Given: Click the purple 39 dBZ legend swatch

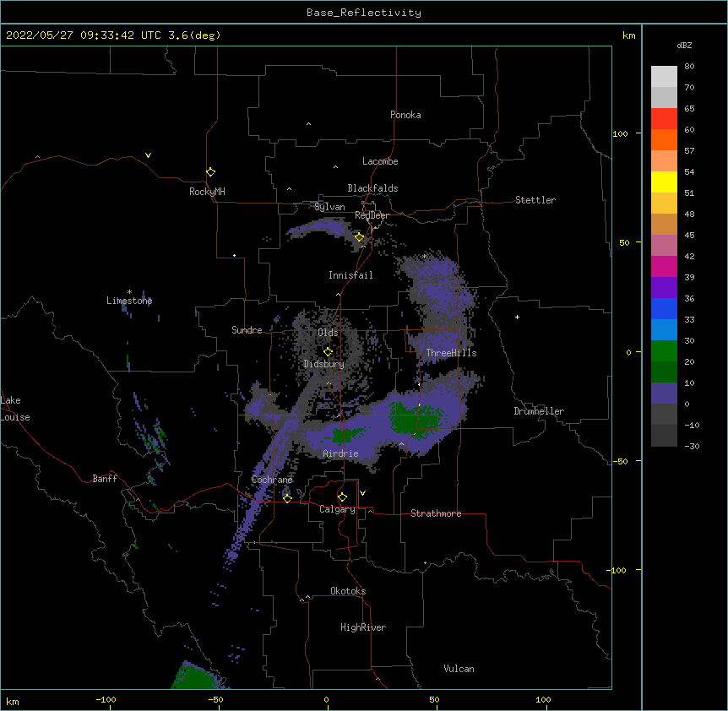Looking at the screenshot, I should [664, 288].
